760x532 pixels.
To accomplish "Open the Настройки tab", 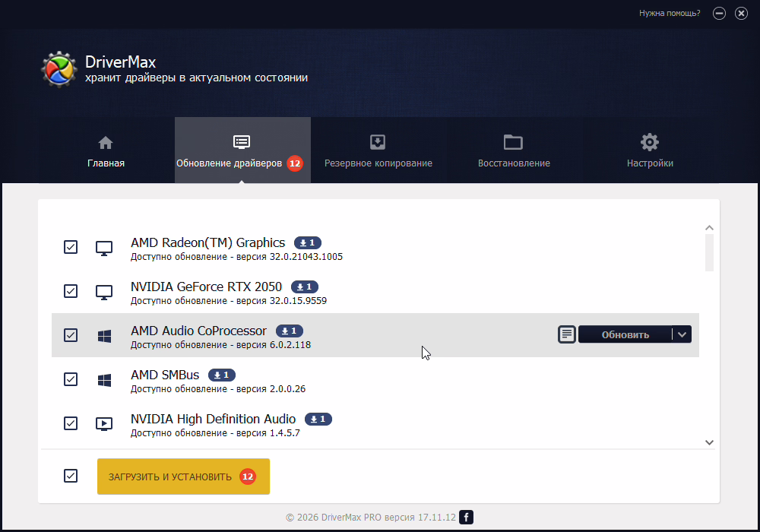I will point(649,150).
